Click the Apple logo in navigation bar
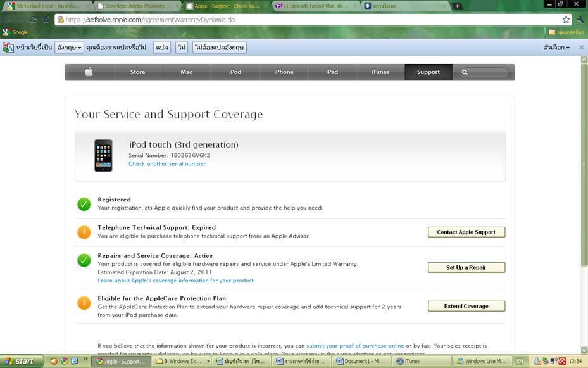Viewport: 588px width, 368px height. click(89, 72)
